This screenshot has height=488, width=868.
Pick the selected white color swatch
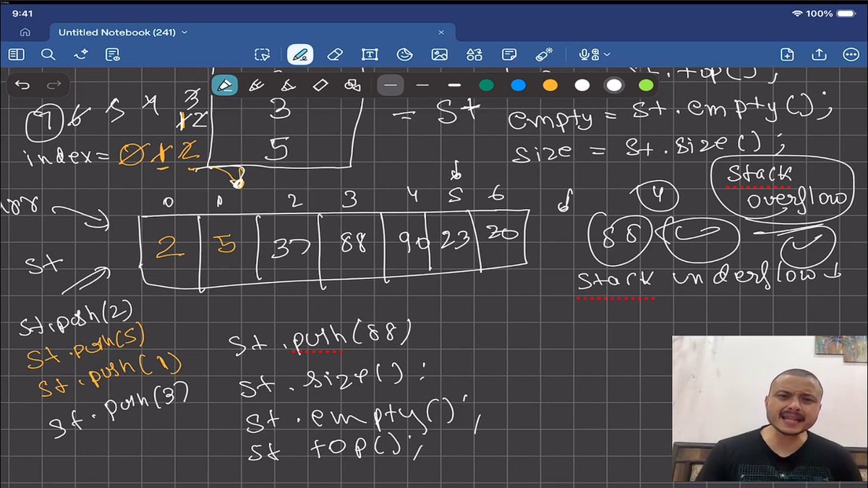614,85
